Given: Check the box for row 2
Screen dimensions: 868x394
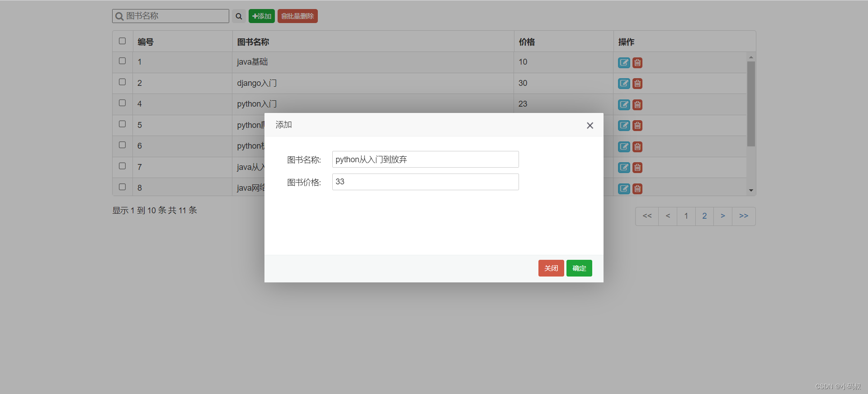Looking at the screenshot, I should (x=123, y=82).
